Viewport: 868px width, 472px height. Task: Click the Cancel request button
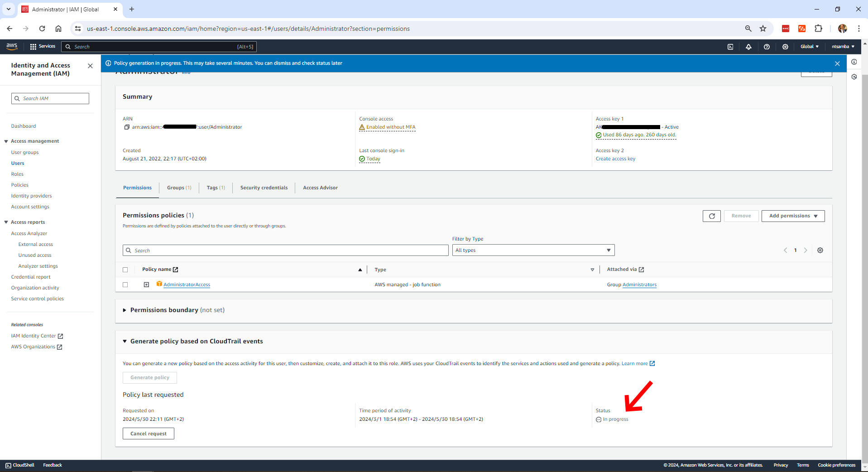148,434
